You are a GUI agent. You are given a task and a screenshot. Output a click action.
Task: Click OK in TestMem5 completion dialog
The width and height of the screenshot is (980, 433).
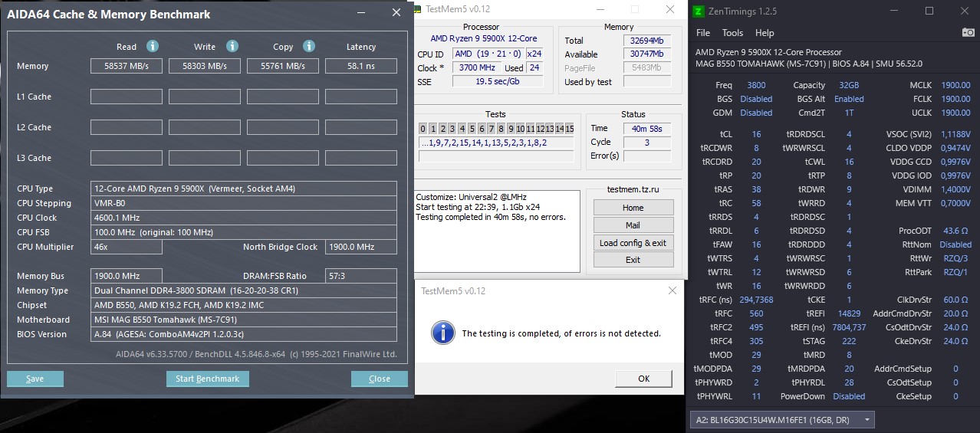pyautogui.click(x=643, y=379)
